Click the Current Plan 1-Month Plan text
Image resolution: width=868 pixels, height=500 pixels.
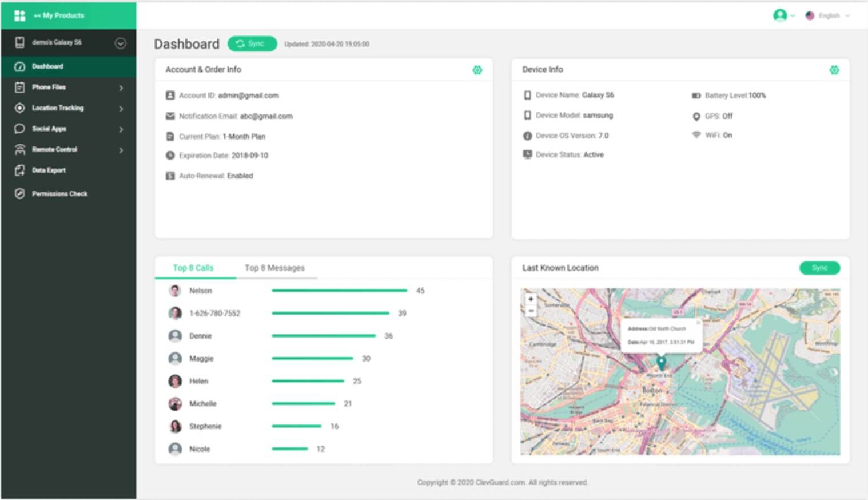[222, 137]
